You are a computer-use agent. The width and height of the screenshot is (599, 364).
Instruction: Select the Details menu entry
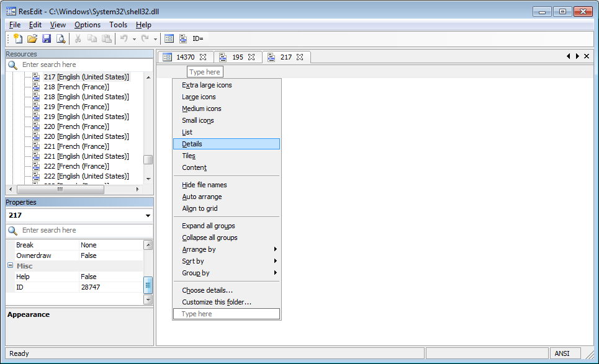point(192,144)
